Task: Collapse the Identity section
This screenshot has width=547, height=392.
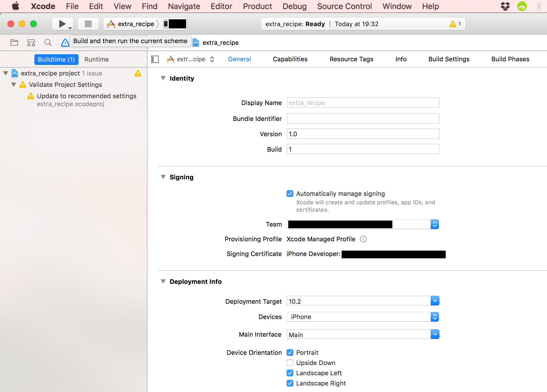Action: point(163,78)
